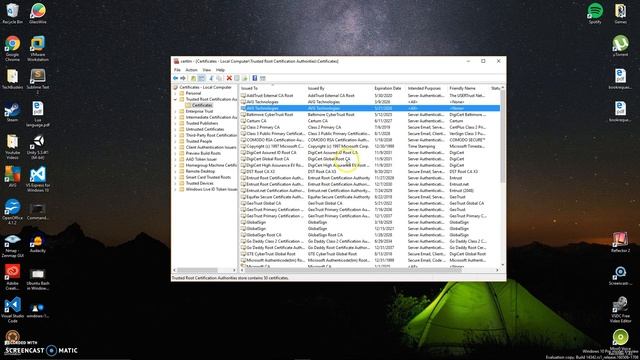This screenshot has width=640, height=360.
Task: Toggle the Show/Hide Console Tree toolbar icon
Action: tap(202, 78)
